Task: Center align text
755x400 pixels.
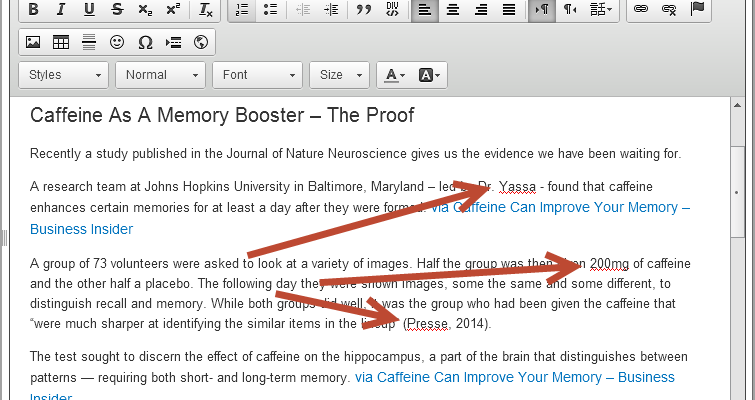Action: tap(453, 9)
